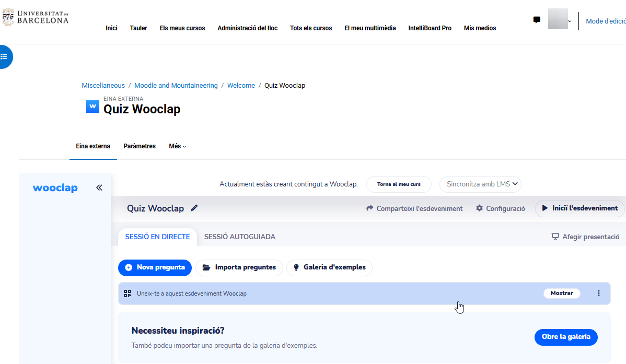Image resolution: width=626 pixels, height=364 pixels.
Task: Open the Més dropdown menu
Action: 177,146
